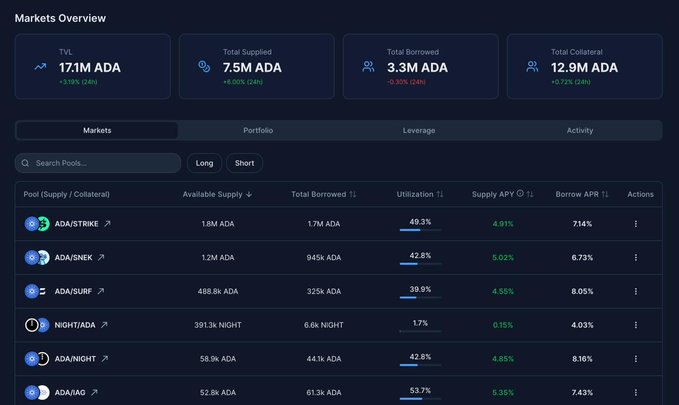Click the ADA/STRIKE token pair logo

coord(37,224)
